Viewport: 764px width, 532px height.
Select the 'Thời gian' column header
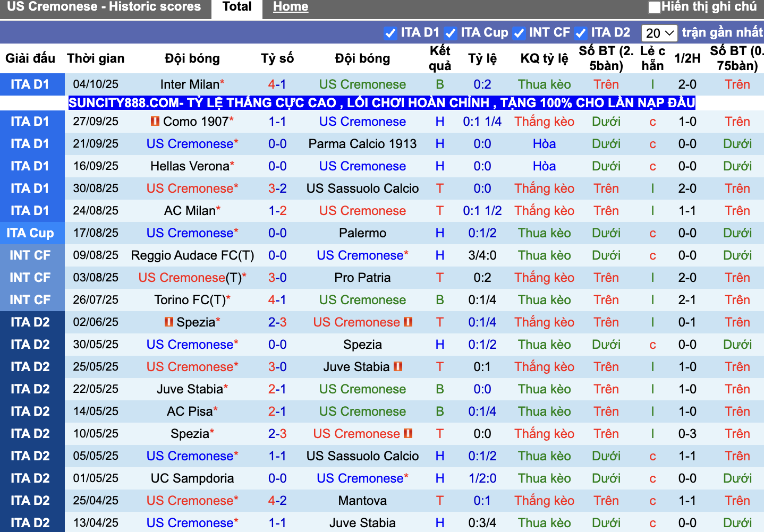[96, 58]
